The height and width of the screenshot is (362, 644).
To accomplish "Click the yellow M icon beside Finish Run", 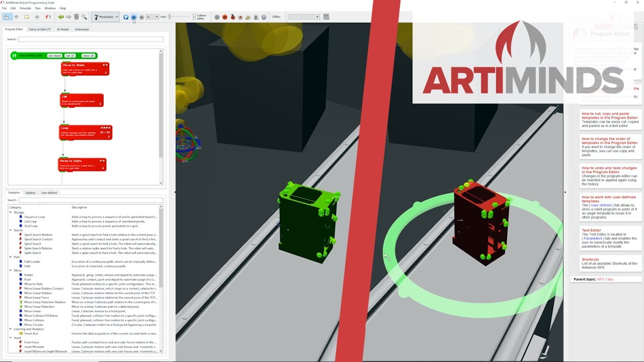I will (x=21, y=333).
